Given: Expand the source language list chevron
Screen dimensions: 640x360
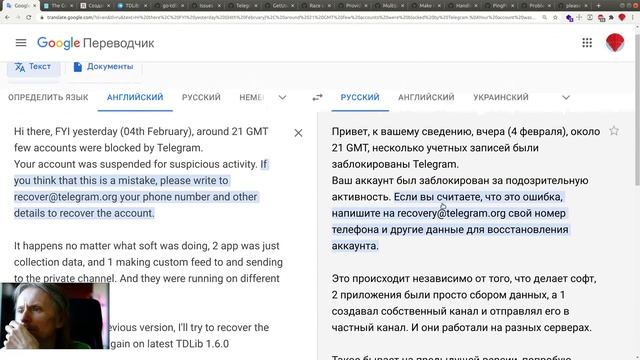Looking at the screenshot, I should pos(282,98).
